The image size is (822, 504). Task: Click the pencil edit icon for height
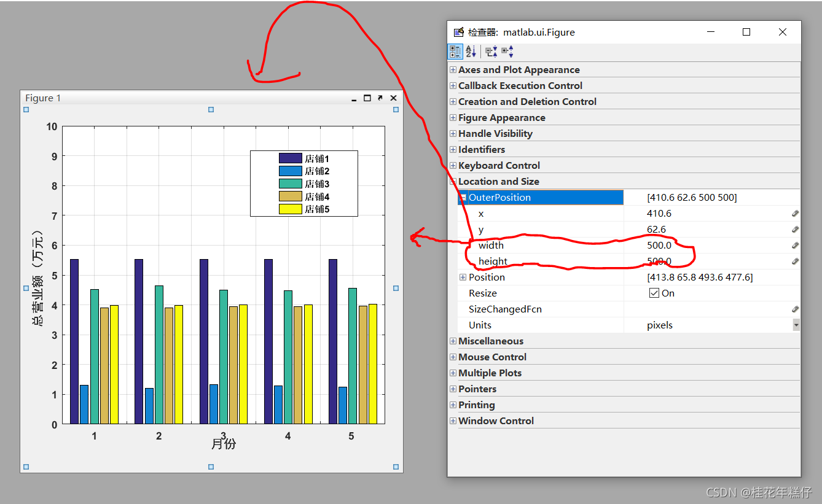[x=795, y=262]
